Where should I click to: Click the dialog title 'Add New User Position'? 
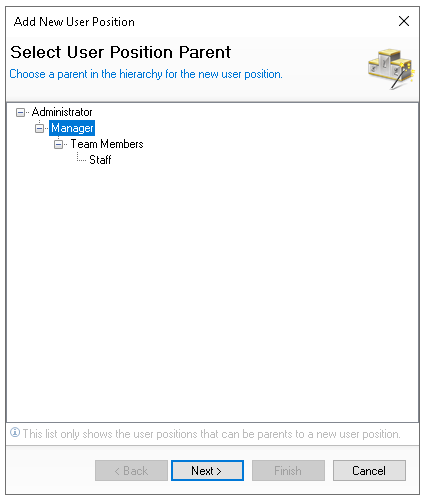point(74,22)
